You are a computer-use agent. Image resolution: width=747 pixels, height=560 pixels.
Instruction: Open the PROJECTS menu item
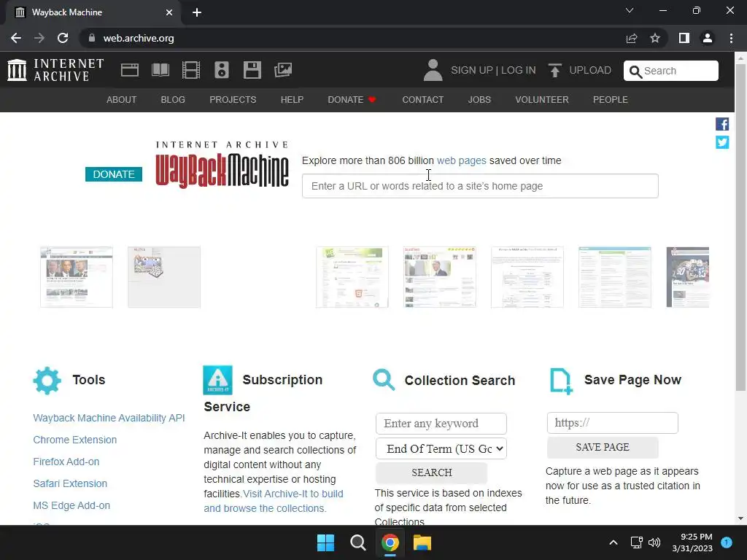233,99
